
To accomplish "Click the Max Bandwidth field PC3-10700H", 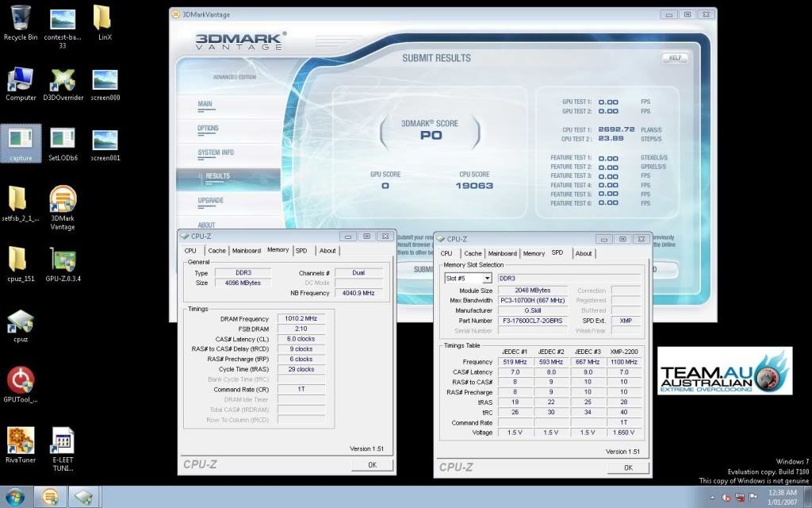I will 533,301.
